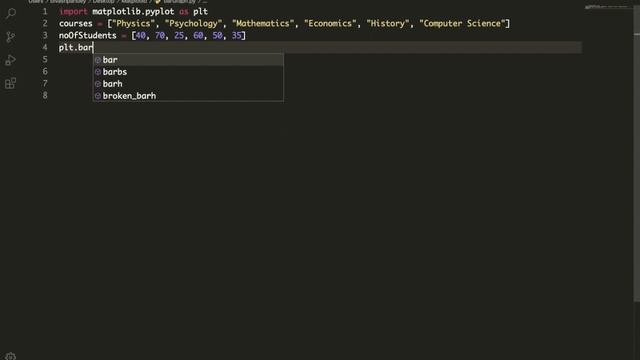This screenshot has width=640, height=360.
Task: Select the 'broken_barh' autocomplete suggestion
Action: pos(188,96)
